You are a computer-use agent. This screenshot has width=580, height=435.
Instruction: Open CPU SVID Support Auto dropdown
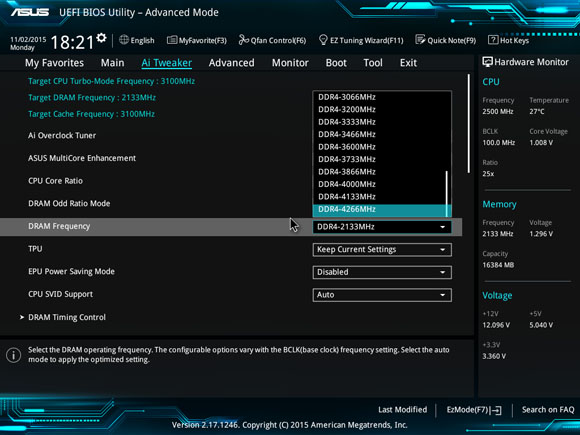point(382,295)
